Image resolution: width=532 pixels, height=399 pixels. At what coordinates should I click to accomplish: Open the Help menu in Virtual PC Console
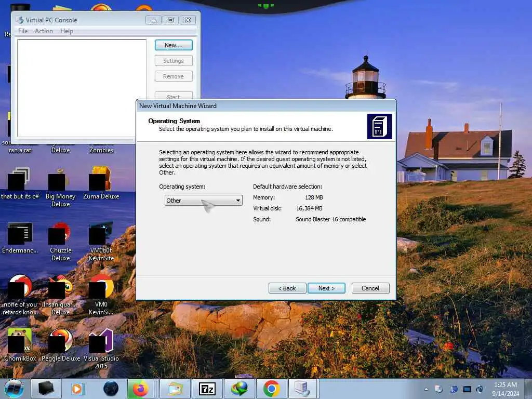pyautogui.click(x=66, y=31)
